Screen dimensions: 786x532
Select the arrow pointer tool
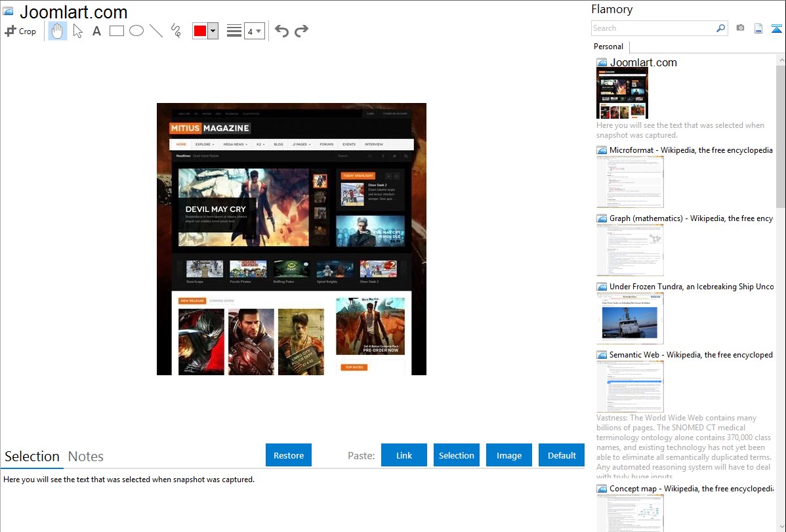click(x=77, y=31)
